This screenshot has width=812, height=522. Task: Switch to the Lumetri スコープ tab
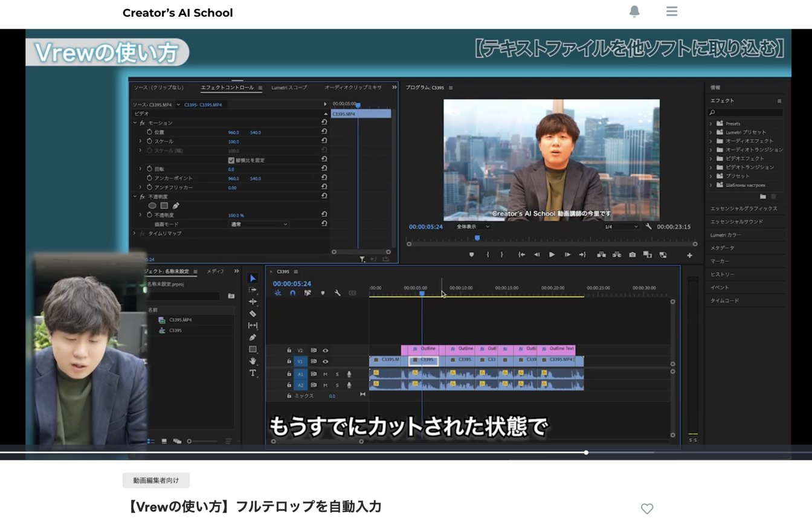point(289,88)
